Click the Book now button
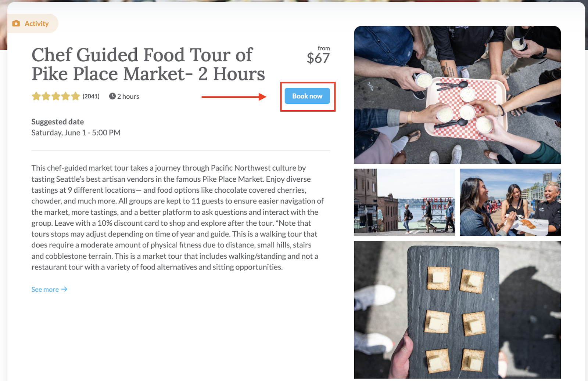Image resolution: width=588 pixels, height=381 pixels. [307, 96]
